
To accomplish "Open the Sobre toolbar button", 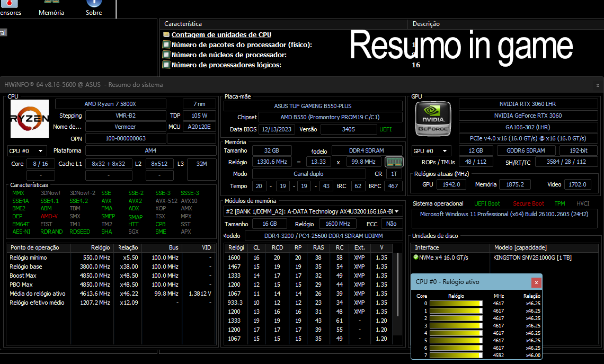I will pos(94,8).
